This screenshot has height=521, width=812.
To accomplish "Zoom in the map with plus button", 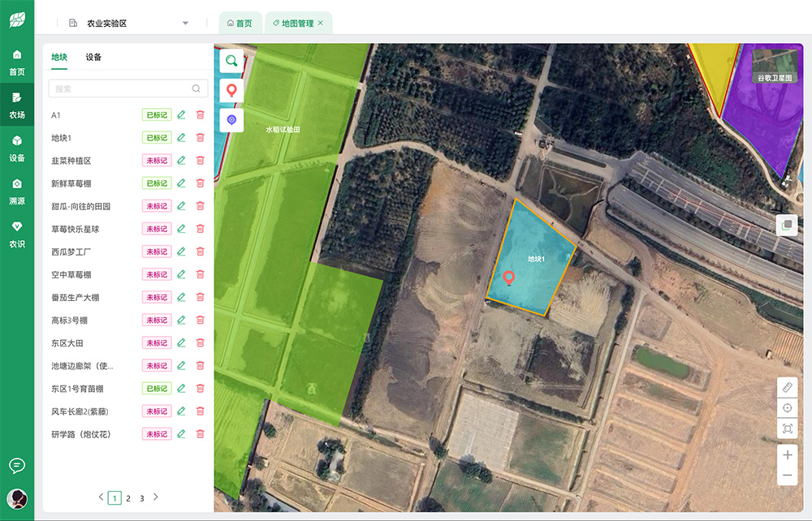I will (x=787, y=454).
